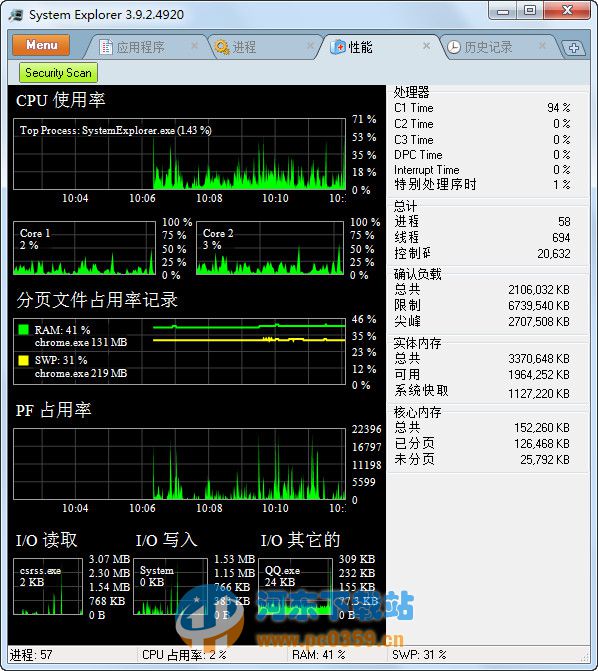Click the 2106,032 KB commit total
Screen dimensions: 598x671
(x=539, y=290)
